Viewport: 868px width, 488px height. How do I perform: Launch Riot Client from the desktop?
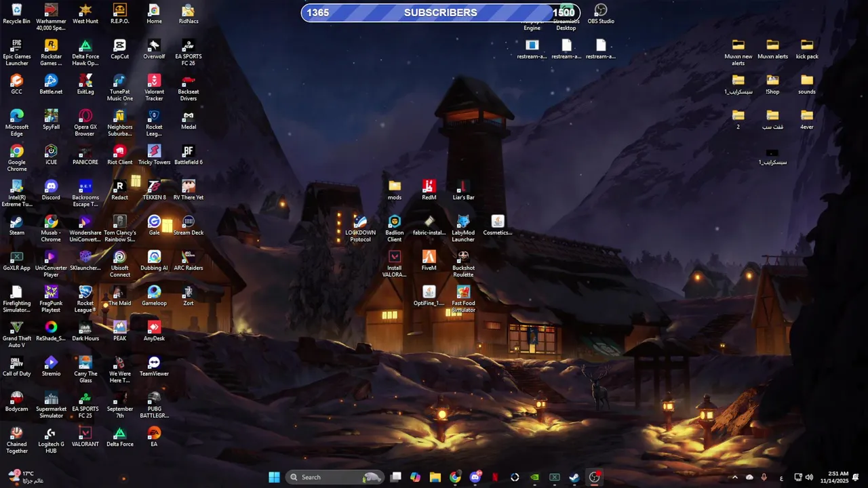[120, 155]
